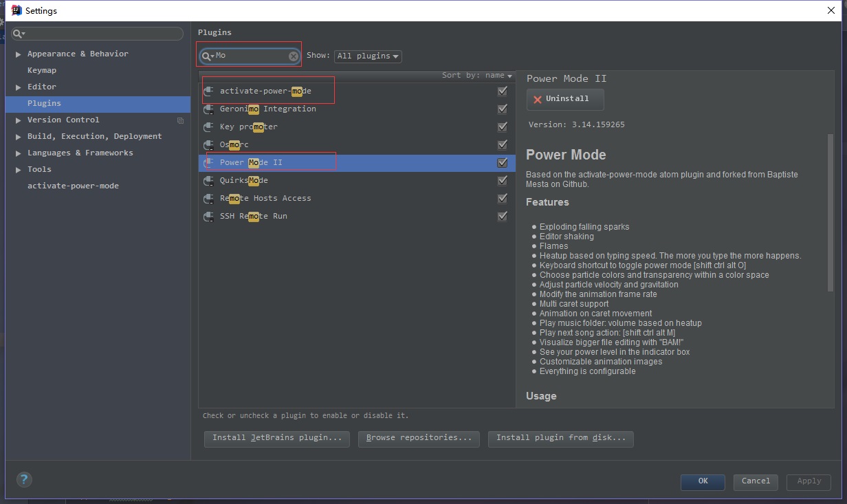The image size is (847, 504).
Task: Expand the Version Control node arrow
Action: pos(19,120)
